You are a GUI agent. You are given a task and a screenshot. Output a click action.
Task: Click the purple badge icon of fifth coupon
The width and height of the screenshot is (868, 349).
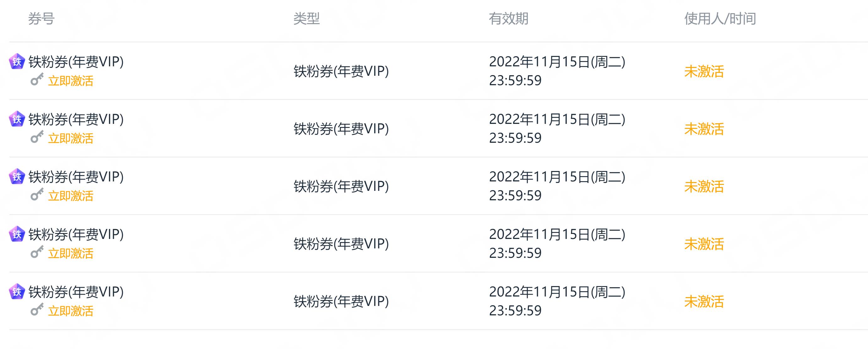pyautogui.click(x=17, y=291)
